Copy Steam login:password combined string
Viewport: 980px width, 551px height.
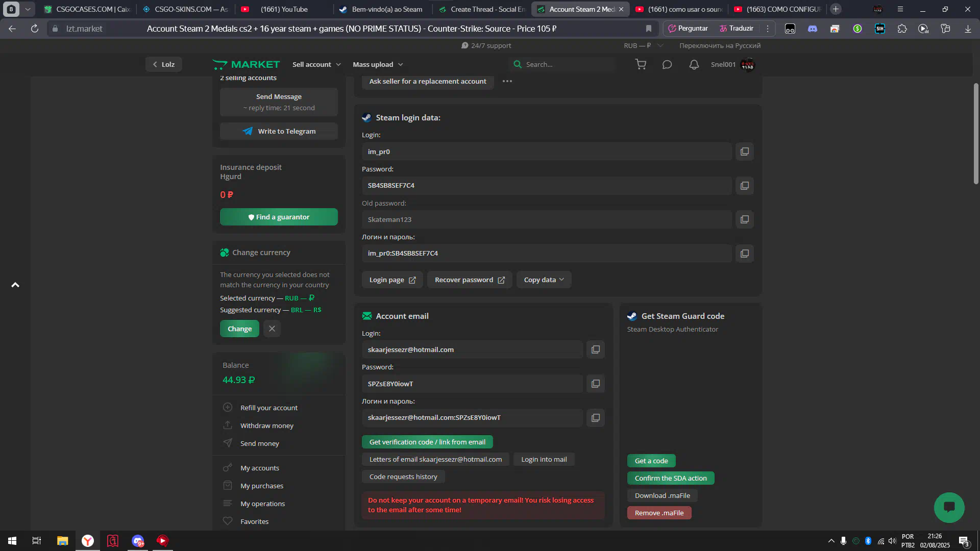[745, 254]
